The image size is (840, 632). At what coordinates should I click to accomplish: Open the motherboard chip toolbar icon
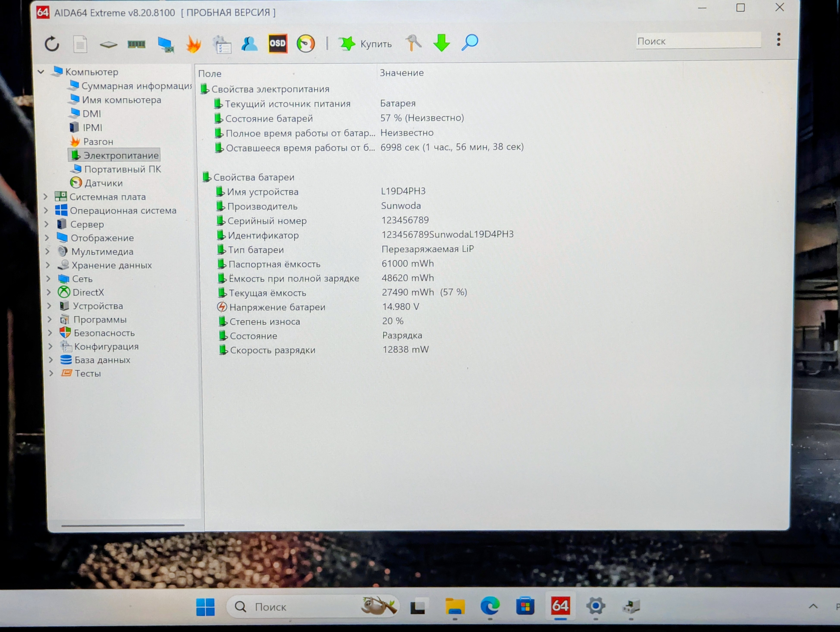[x=109, y=45]
